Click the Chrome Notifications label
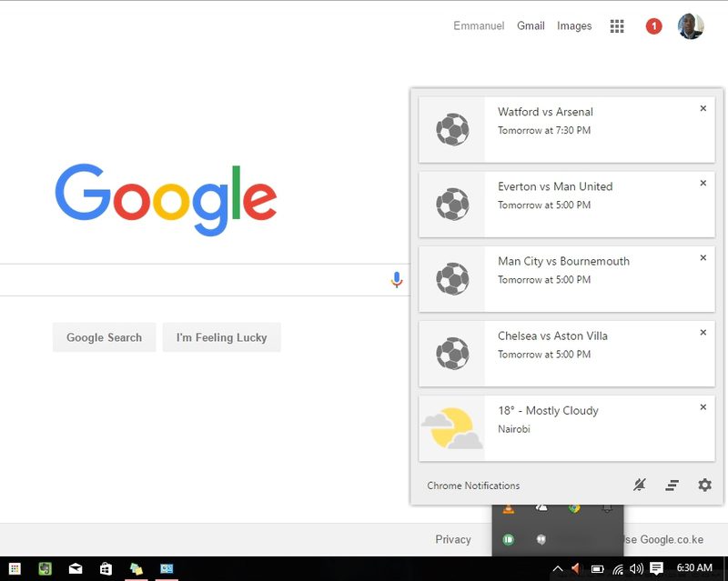The width and height of the screenshot is (728, 581). click(473, 486)
